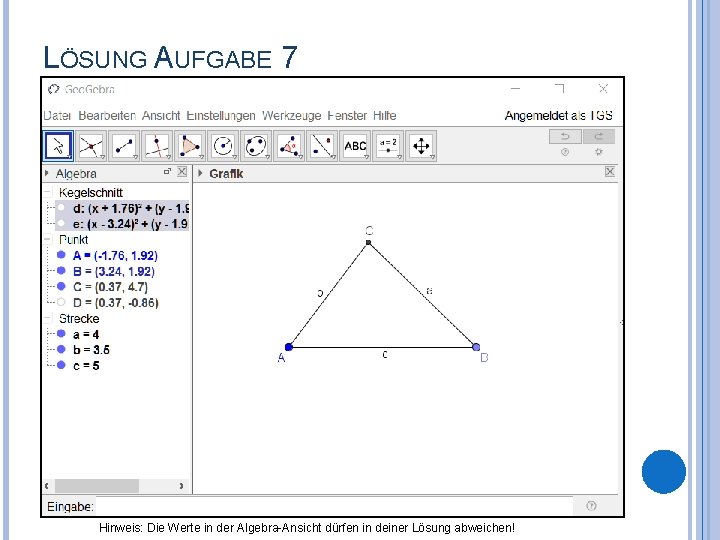
Task: Close the Grafik view
Action: 610,172
